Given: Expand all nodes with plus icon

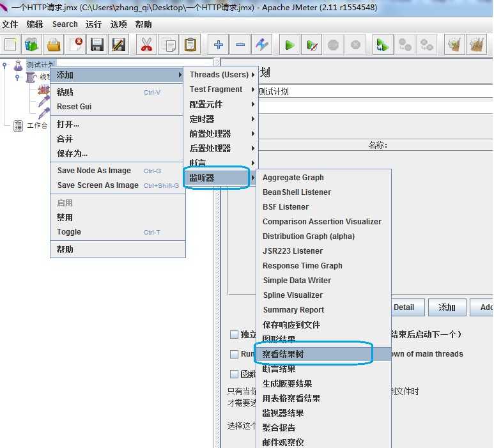Looking at the screenshot, I should point(219,45).
